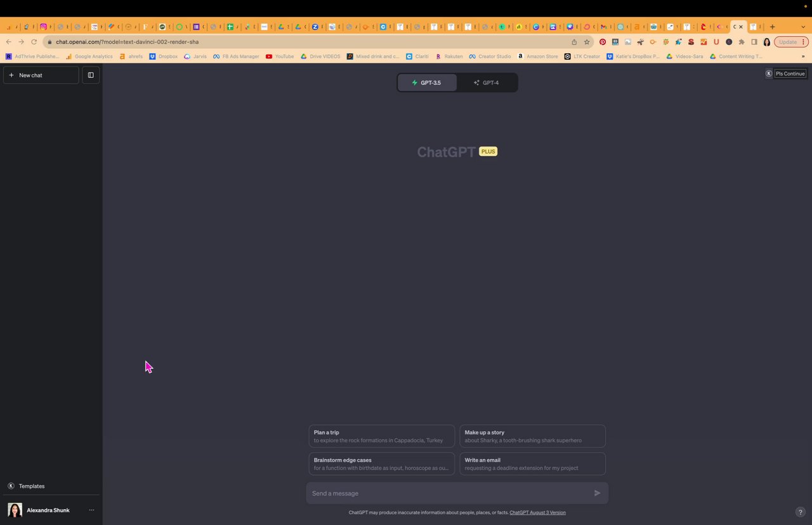Open the Content Writing bookmark
This screenshot has height=525, width=812.
click(x=736, y=56)
